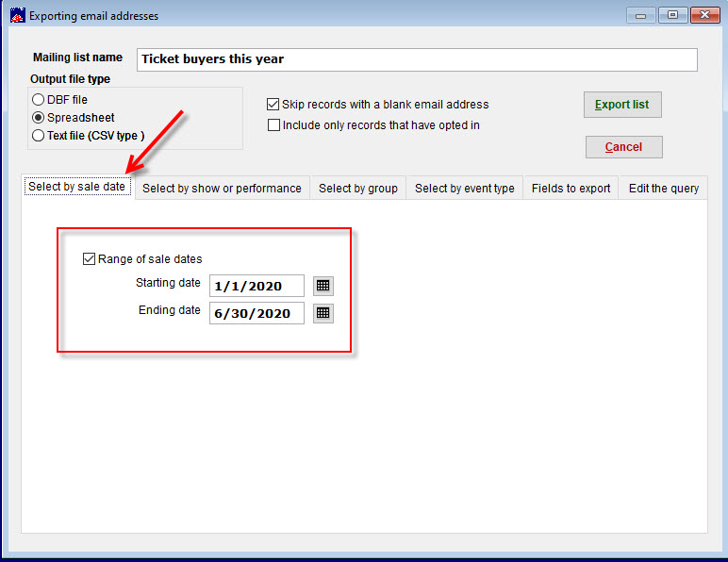Close the Exporting email addresses window

click(x=704, y=15)
